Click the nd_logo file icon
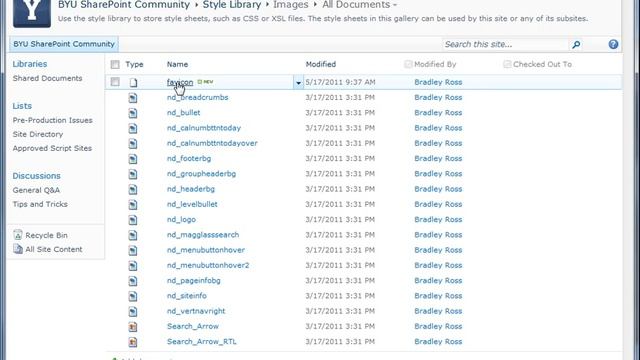 click(133, 220)
